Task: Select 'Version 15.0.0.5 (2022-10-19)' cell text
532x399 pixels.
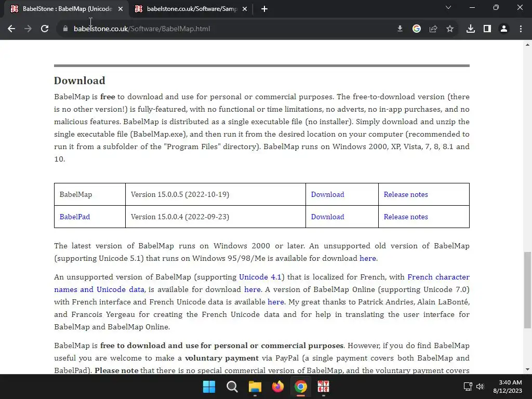Action: 180,194
